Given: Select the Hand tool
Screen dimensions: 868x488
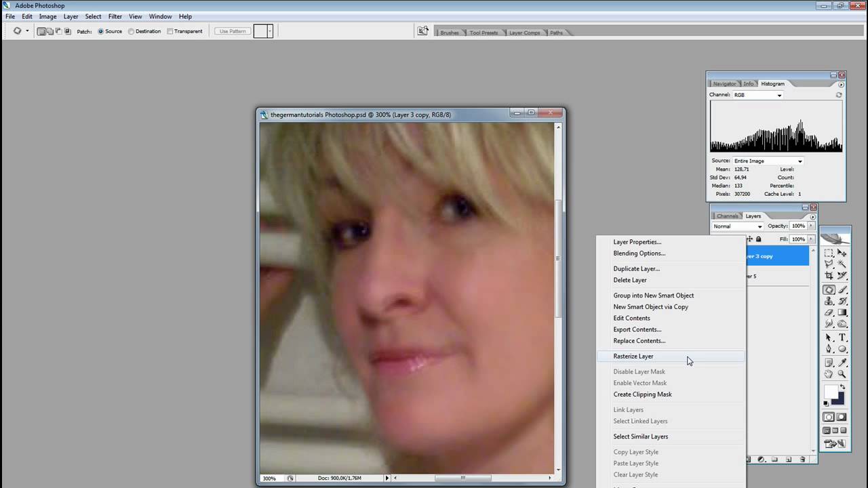Looking at the screenshot, I should (x=828, y=373).
